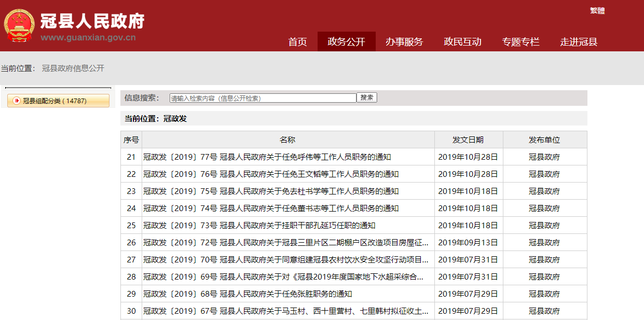Click 冠县政府 publisher in row 21

pos(544,157)
